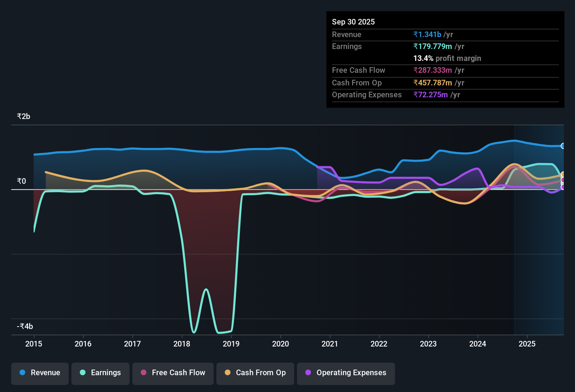
Task: Select the Revenue endpoint marker on the chart
Action: pos(563,146)
